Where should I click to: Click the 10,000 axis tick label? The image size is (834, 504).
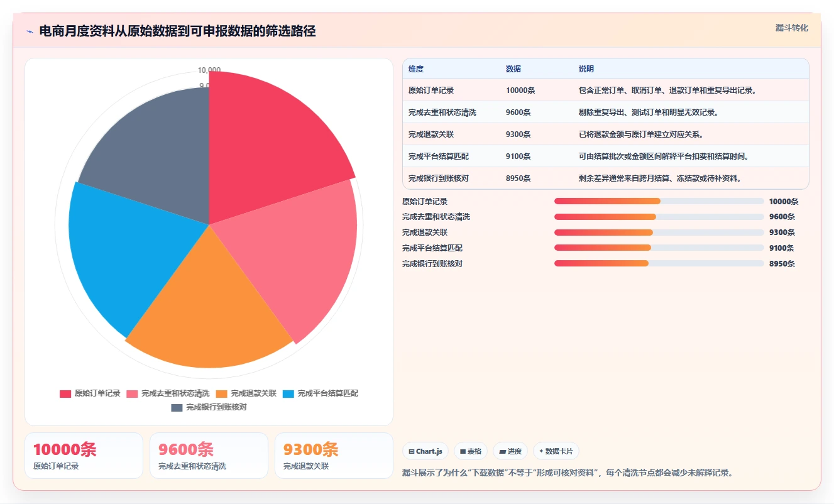[209, 70]
